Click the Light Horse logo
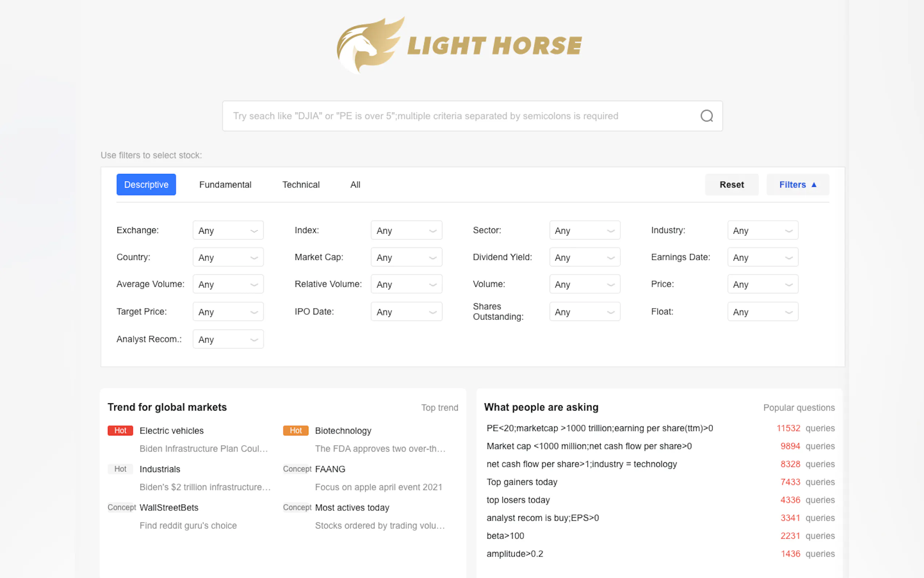This screenshot has height=578, width=924. pos(459,45)
